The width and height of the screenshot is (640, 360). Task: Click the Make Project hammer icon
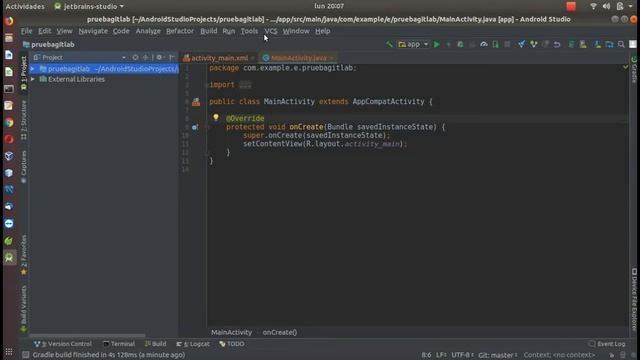[x=389, y=44]
